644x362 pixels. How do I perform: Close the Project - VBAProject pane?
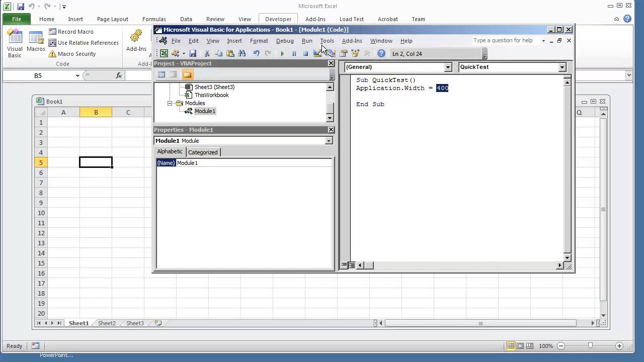(x=331, y=63)
